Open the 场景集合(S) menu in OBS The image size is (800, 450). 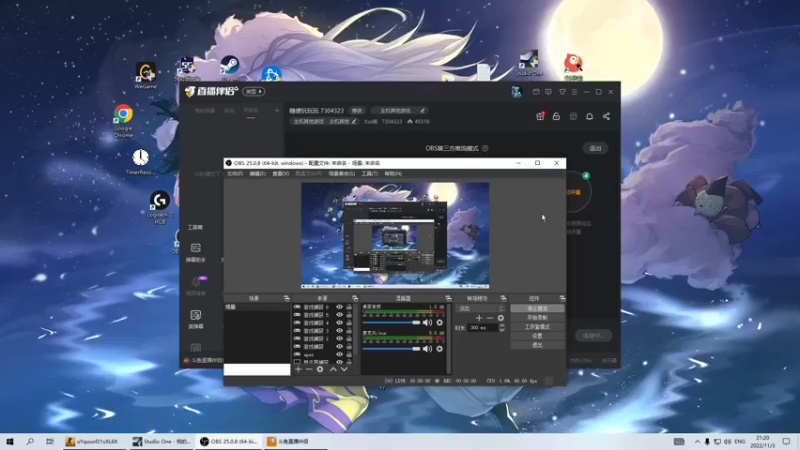tap(341, 173)
